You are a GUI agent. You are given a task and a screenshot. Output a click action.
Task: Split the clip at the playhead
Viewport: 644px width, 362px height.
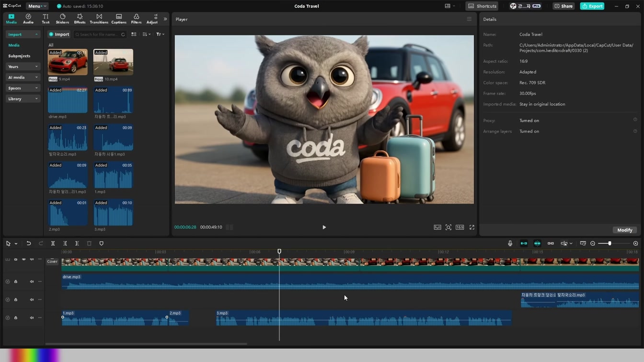(x=53, y=244)
